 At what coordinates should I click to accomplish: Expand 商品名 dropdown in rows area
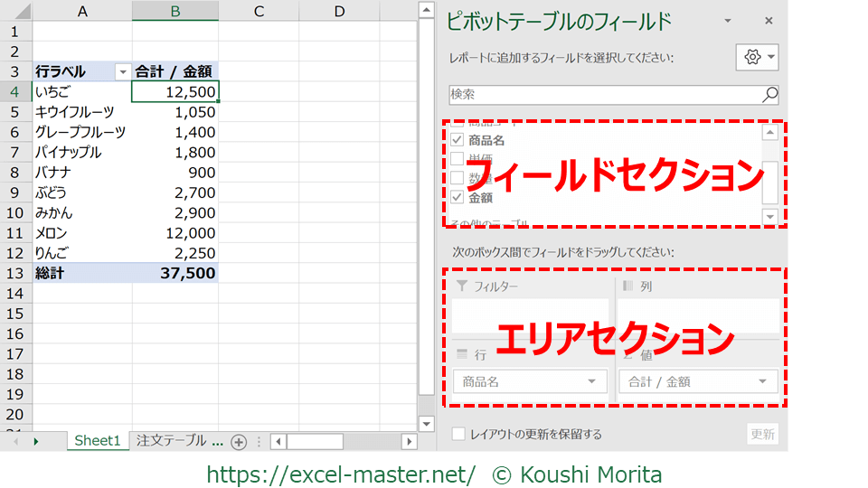click(592, 382)
